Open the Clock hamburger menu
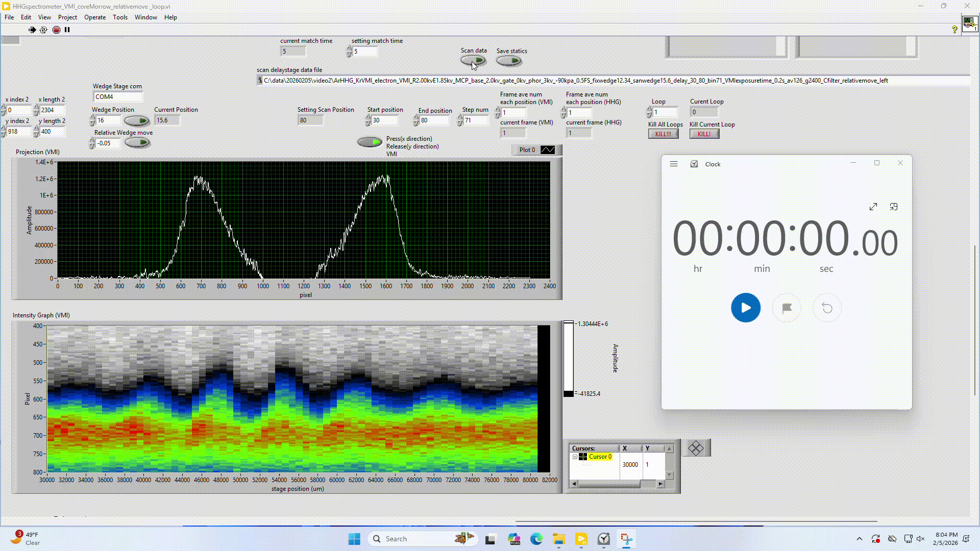The height and width of the screenshot is (551, 980). point(674,164)
